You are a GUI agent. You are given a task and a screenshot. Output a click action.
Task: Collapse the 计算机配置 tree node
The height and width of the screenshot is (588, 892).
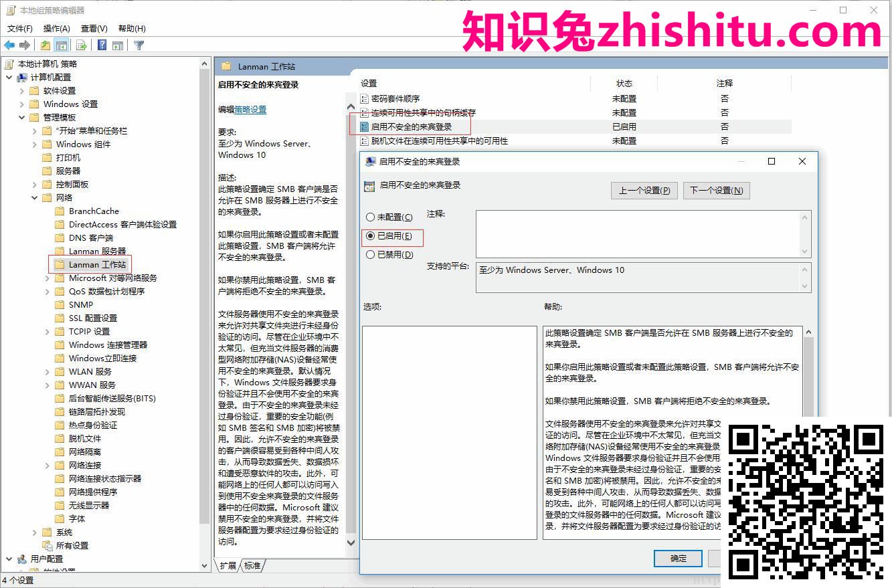[9, 77]
